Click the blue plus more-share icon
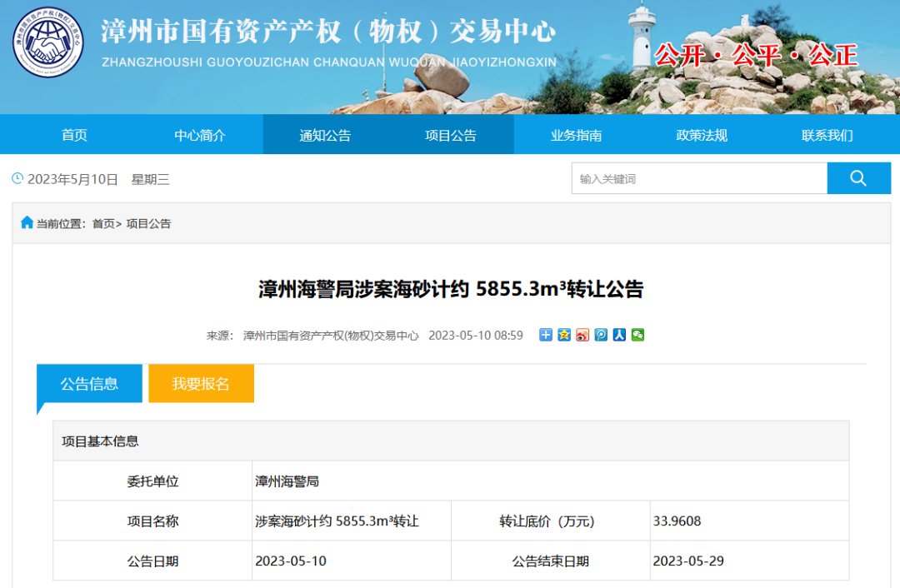The image size is (900, 588). click(x=546, y=335)
